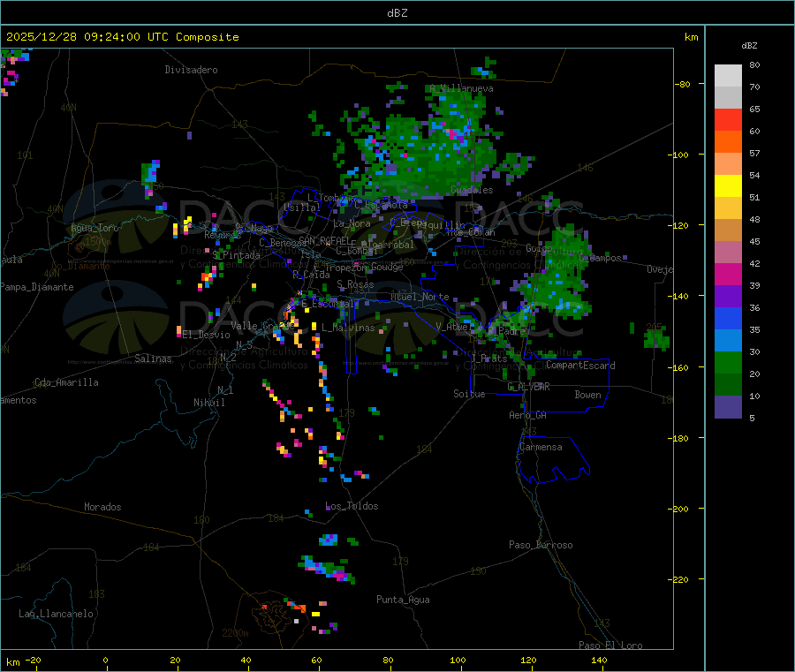
Task: Select the 'Lag.Llancanelo' map label
Action: [56, 615]
